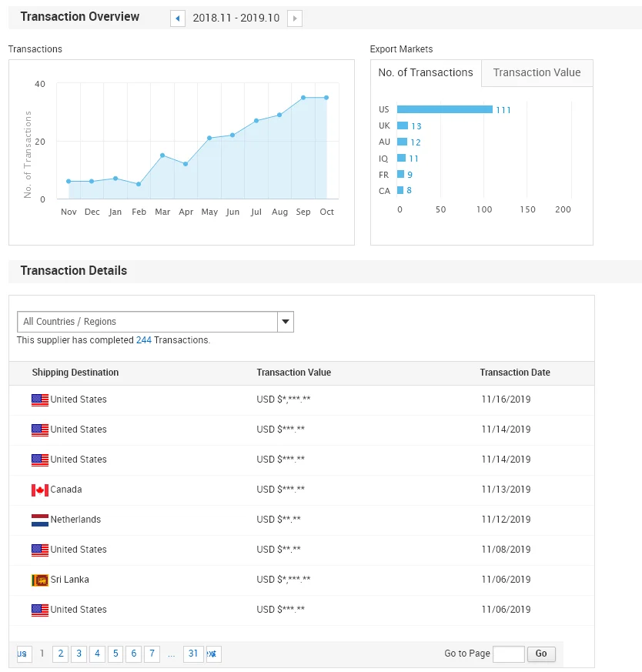Open the 244 transactions link
The image size is (642, 672).
(143, 340)
